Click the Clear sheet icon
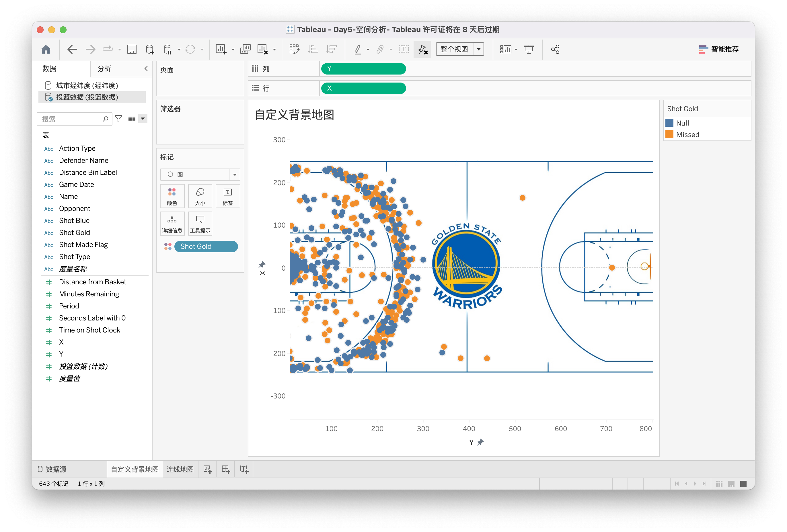This screenshot has height=532, width=787. click(x=263, y=49)
